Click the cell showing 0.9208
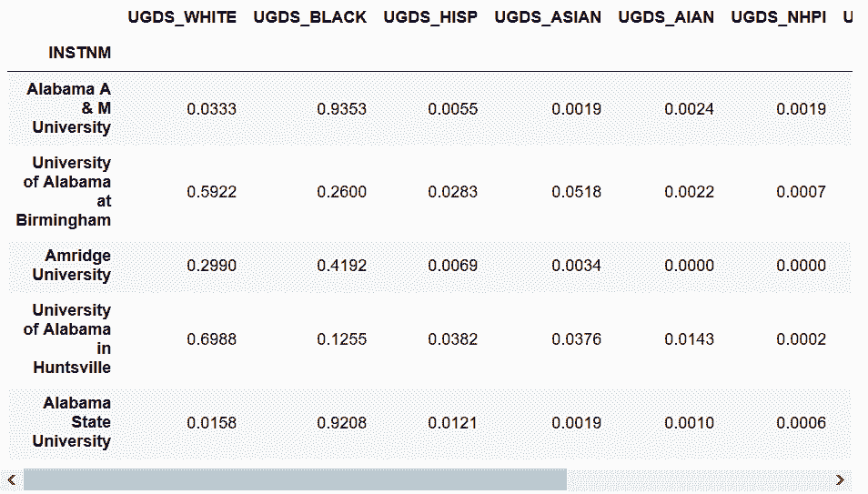 click(341, 423)
